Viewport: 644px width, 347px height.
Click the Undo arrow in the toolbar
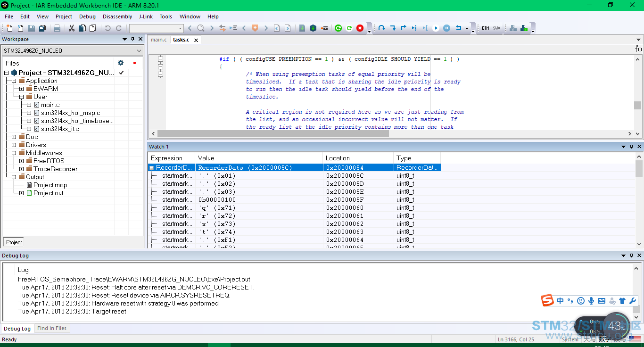108,28
